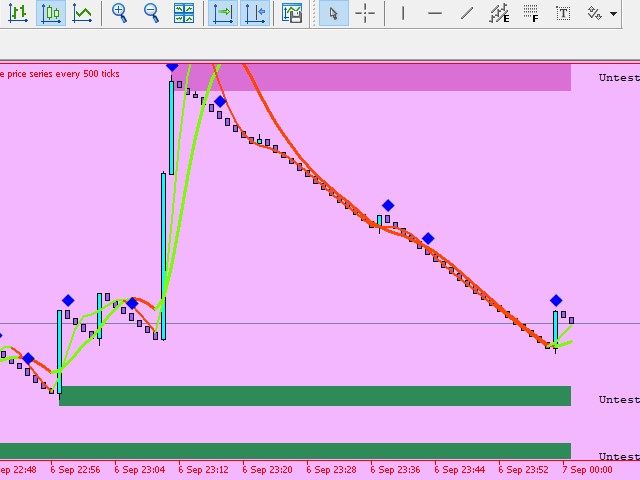Pick the horizontal line drawing tool
The height and width of the screenshot is (480, 640).
click(x=435, y=13)
